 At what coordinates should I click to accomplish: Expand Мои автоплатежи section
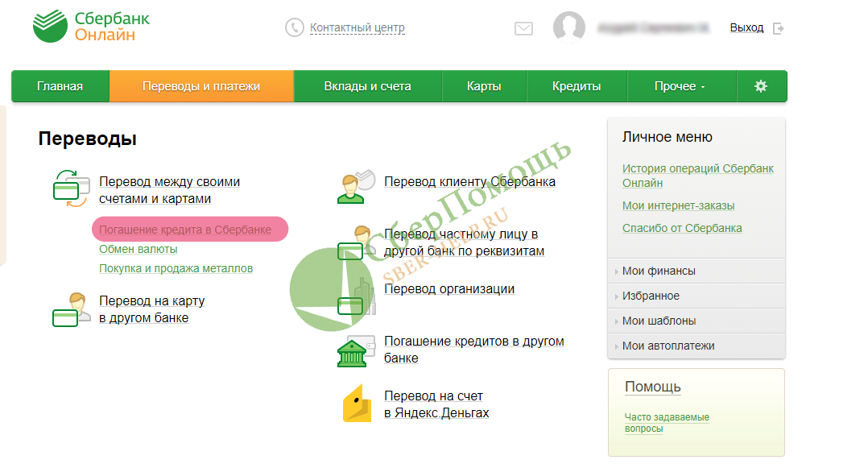[x=696, y=346]
